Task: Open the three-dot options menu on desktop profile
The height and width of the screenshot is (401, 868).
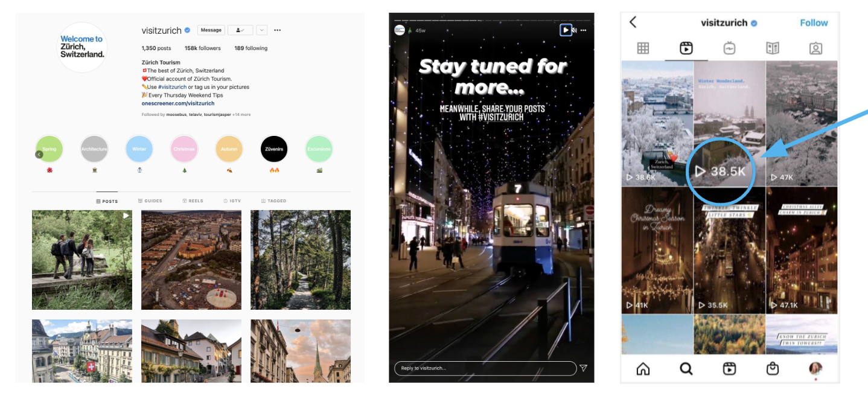Action: (277, 30)
